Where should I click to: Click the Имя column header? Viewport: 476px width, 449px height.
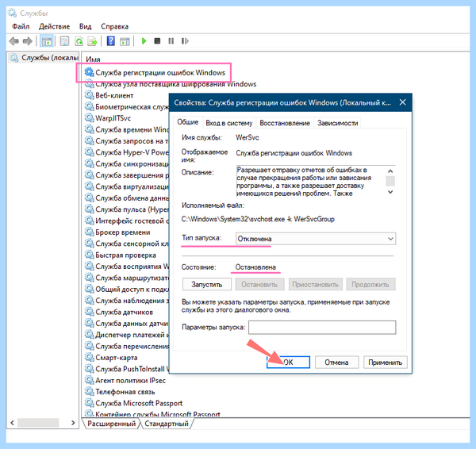[93, 59]
